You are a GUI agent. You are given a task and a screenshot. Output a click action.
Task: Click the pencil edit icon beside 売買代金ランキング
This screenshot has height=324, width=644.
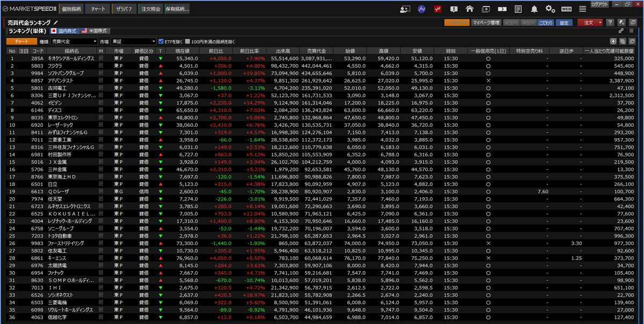click(56, 23)
